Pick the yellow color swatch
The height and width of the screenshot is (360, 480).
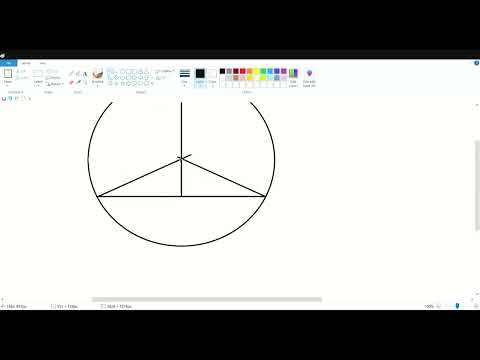256,71
